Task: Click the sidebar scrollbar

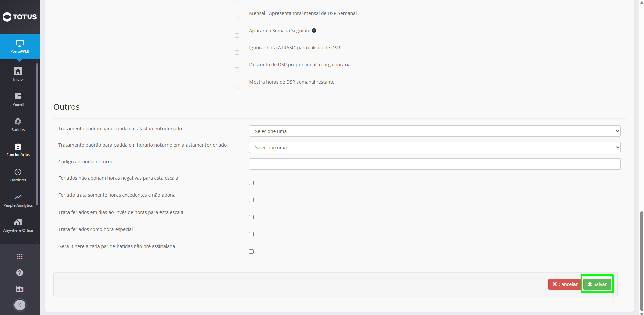Action: coord(37,134)
